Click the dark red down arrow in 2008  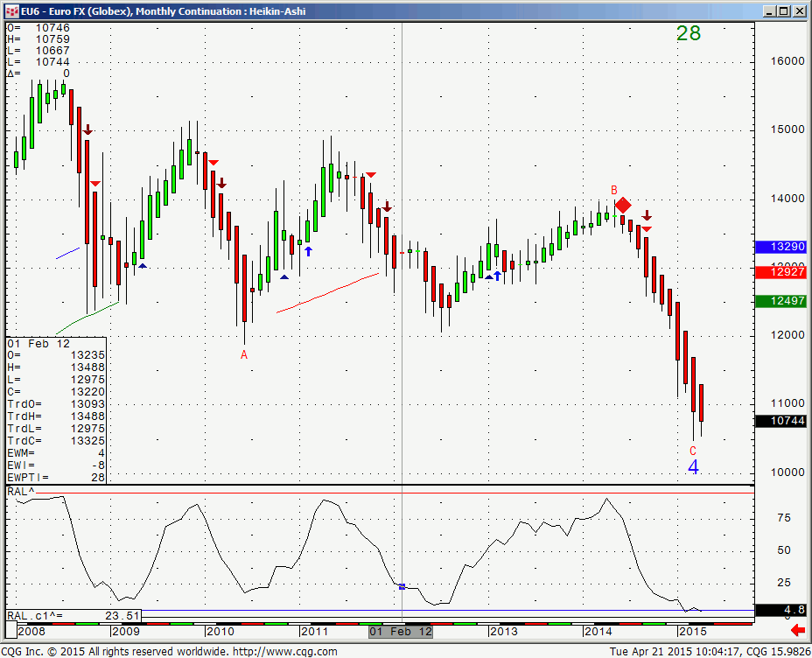point(87,130)
